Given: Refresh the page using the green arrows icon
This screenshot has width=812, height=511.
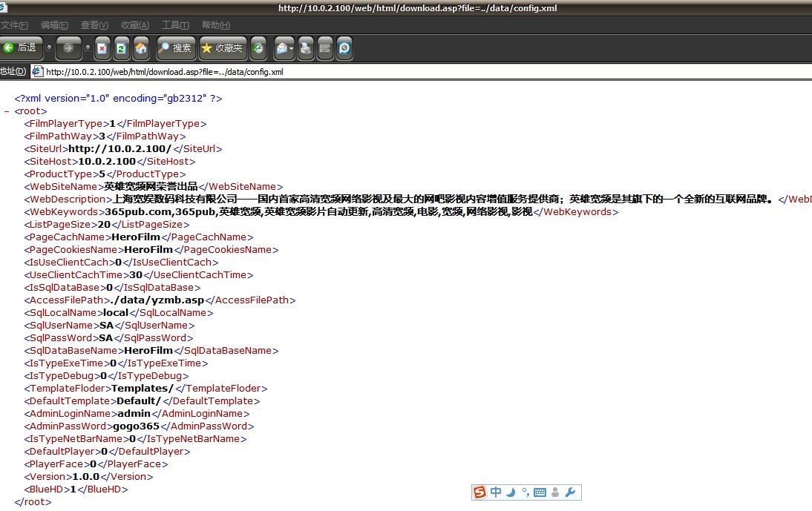Looking at the screenshot, I should tap(121, 48).
